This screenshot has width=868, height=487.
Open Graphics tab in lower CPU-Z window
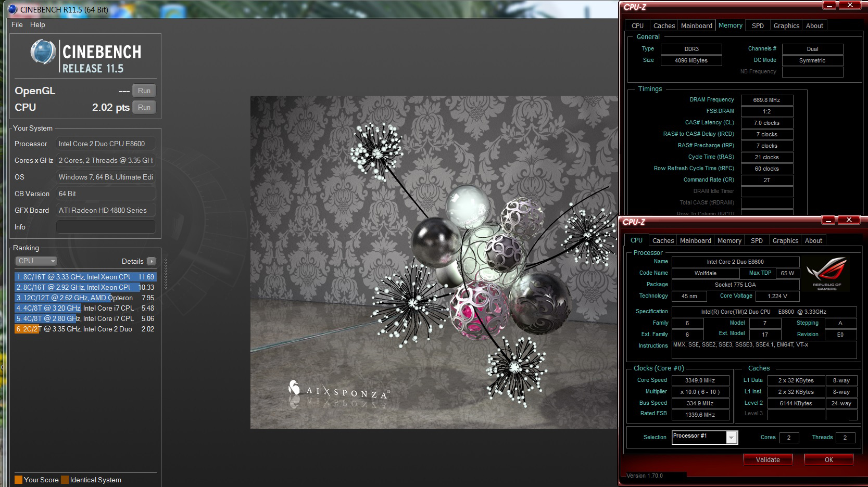click(785, 240)
